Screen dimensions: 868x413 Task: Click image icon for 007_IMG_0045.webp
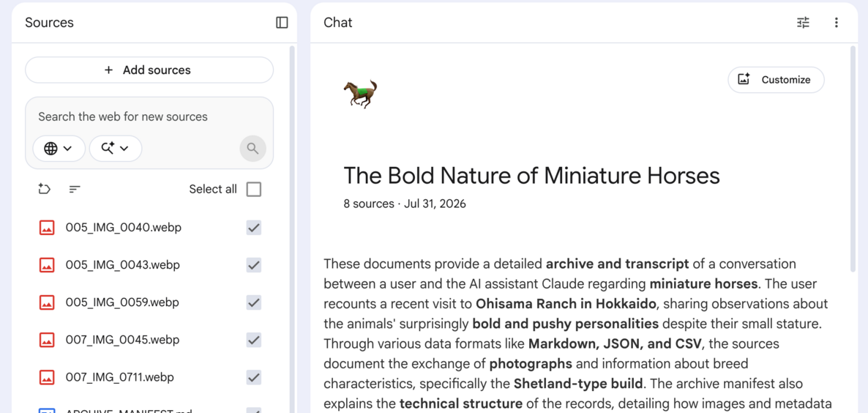[x=47, y=340]
